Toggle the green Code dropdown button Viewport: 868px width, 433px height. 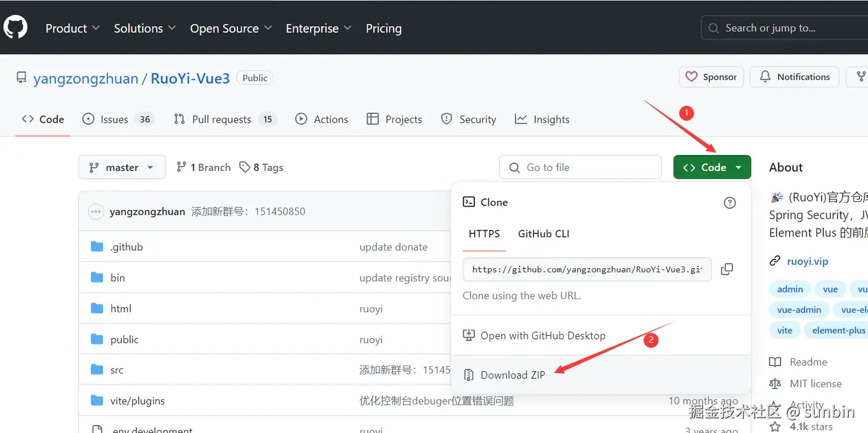coord(712,167)
